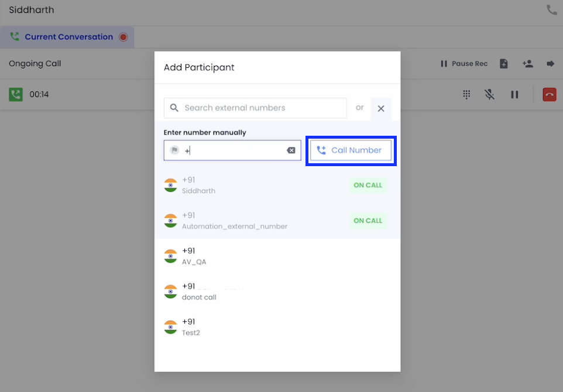Close the manual number entry panel
563x392 pixels.
click(x=381, y=108)
